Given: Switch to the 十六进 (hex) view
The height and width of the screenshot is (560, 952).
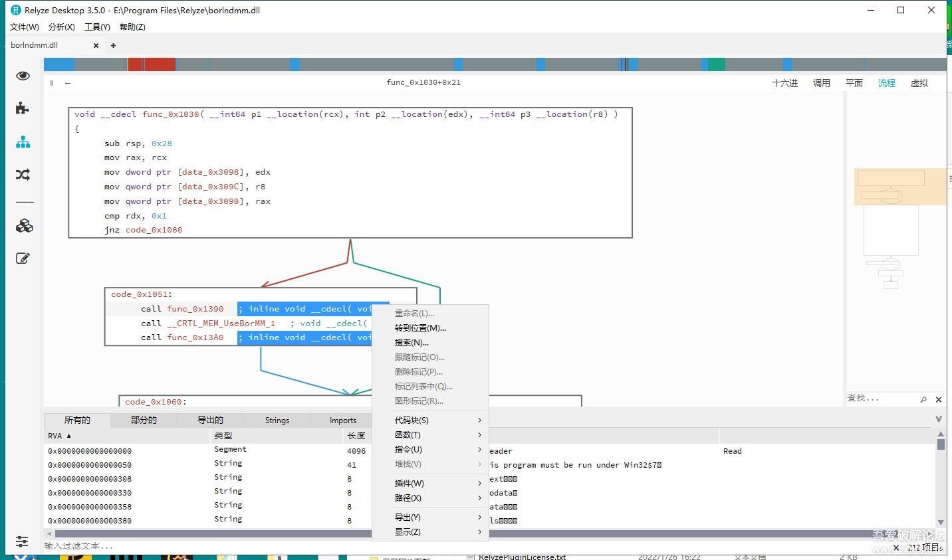Looking at the screenshot, I should tap(784, 83).
